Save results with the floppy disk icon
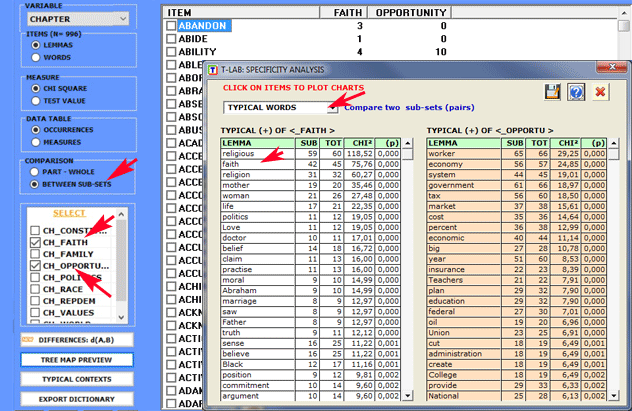 [553, 92]
